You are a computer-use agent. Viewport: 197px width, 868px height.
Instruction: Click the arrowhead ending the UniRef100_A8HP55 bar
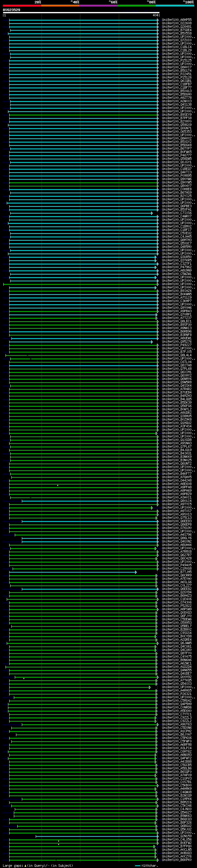coord(158,20)
